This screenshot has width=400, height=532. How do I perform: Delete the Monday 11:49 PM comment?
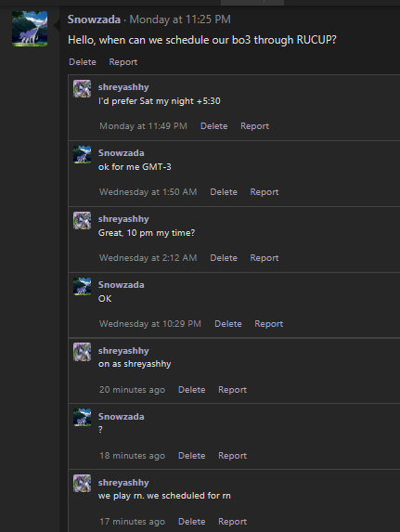(x=214, y=126)
